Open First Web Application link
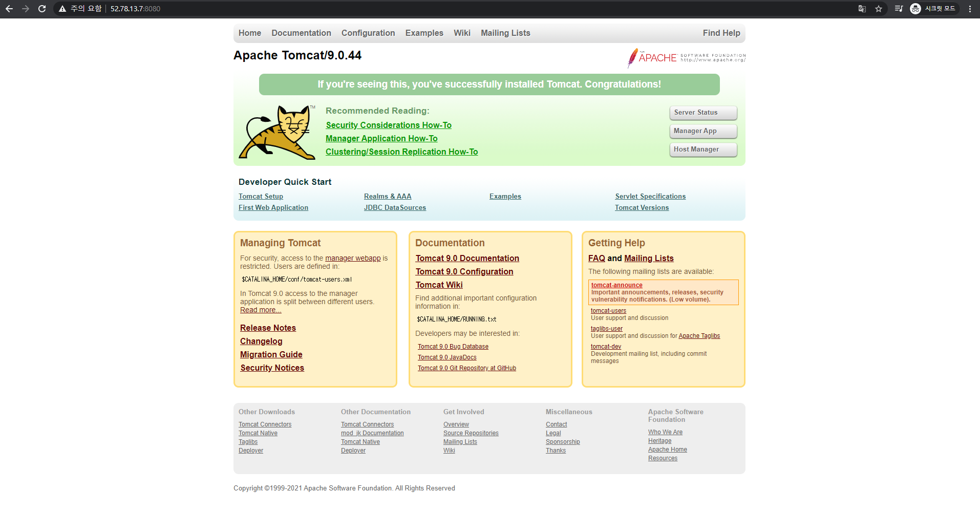The height and width of the screenshot is (513, 980). point(273,207)
